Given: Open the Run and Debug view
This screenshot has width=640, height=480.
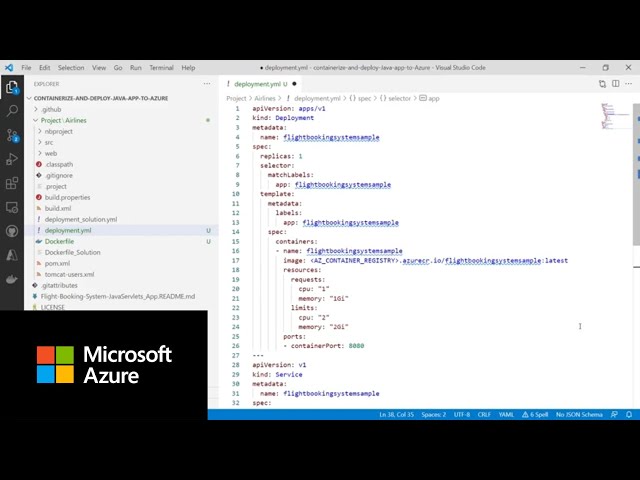Looking at the screenshot, I should tap(12, 159).
